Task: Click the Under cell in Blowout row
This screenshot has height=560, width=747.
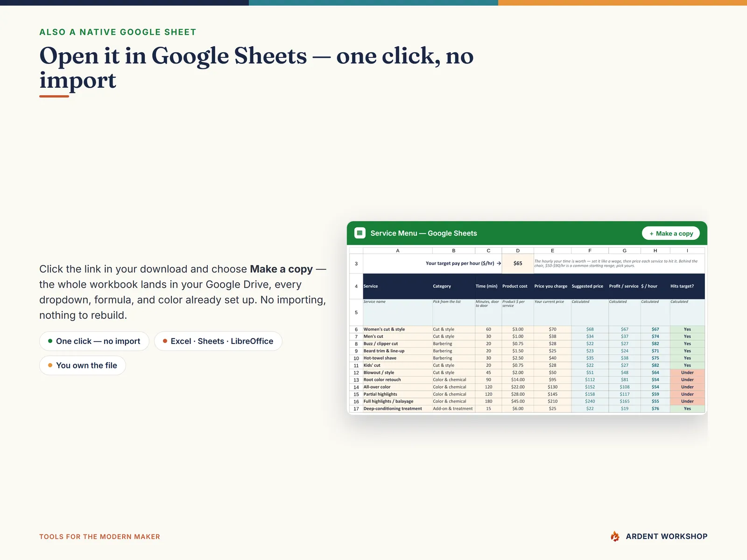Action: click(x=687, y=373)
